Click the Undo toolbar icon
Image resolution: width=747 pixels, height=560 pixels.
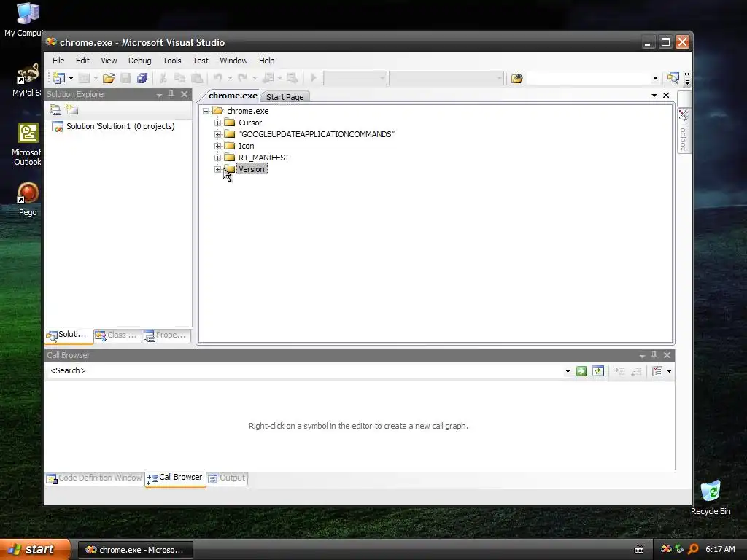[217, 78]
